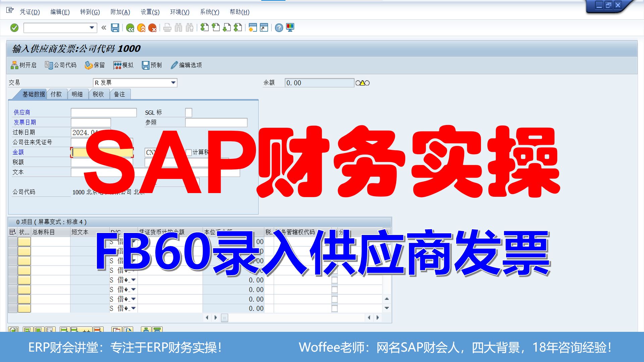Open the 凭证(D) menu

pyautogui.click(x=30, y=12)
